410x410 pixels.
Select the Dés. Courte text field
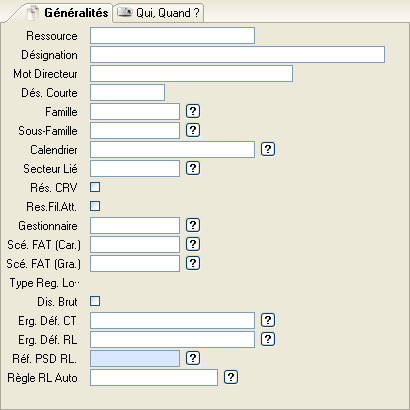click(127, 93)
